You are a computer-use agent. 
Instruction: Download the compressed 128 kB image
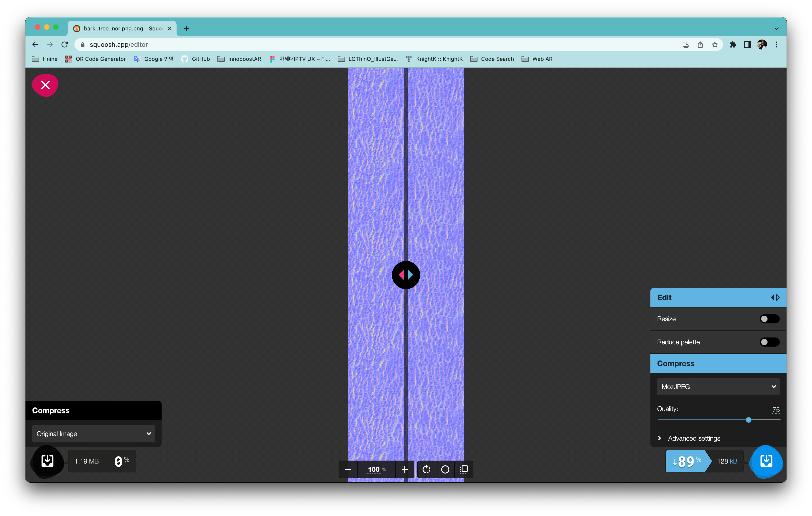(766, 461)
